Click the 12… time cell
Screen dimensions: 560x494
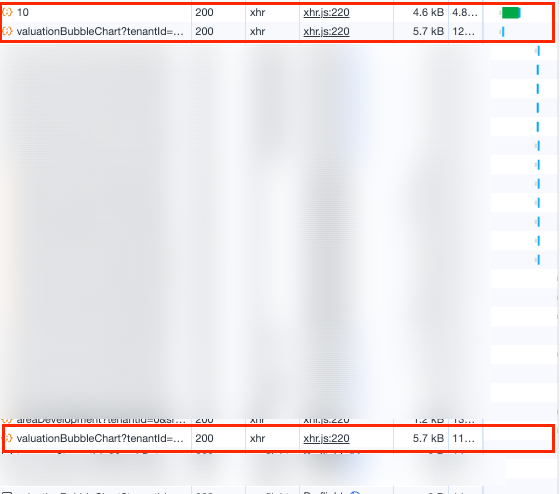(x=464, y=31)
